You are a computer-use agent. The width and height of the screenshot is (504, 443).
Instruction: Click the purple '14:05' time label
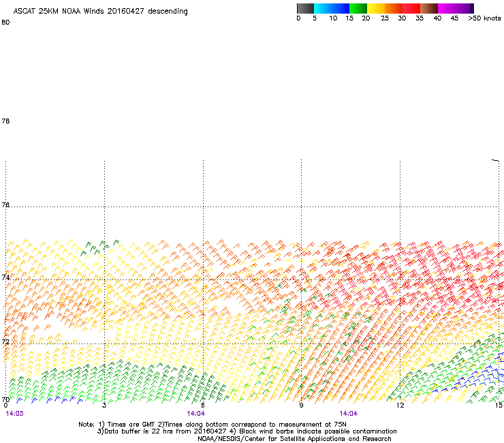[x=15, y=414]
